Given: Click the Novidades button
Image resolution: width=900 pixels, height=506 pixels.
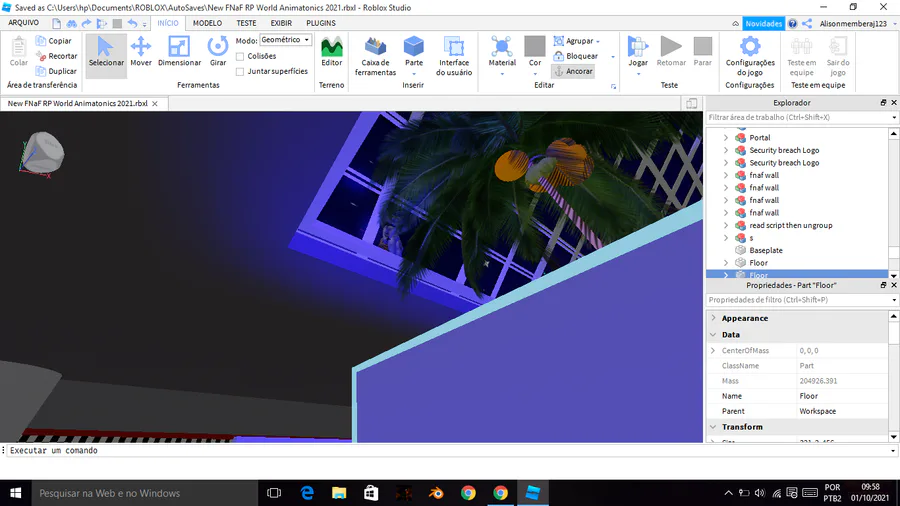Looking at the screenshot, I should (763, 24).
